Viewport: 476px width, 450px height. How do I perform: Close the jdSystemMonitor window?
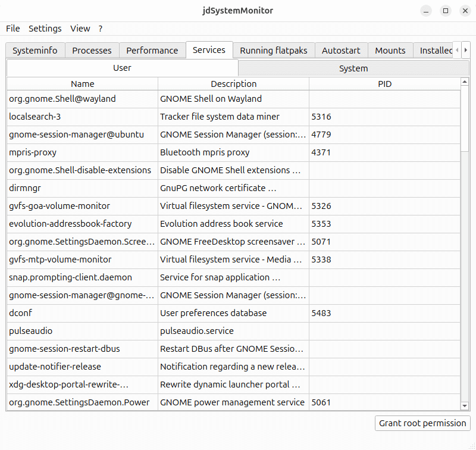click(465, 11)
